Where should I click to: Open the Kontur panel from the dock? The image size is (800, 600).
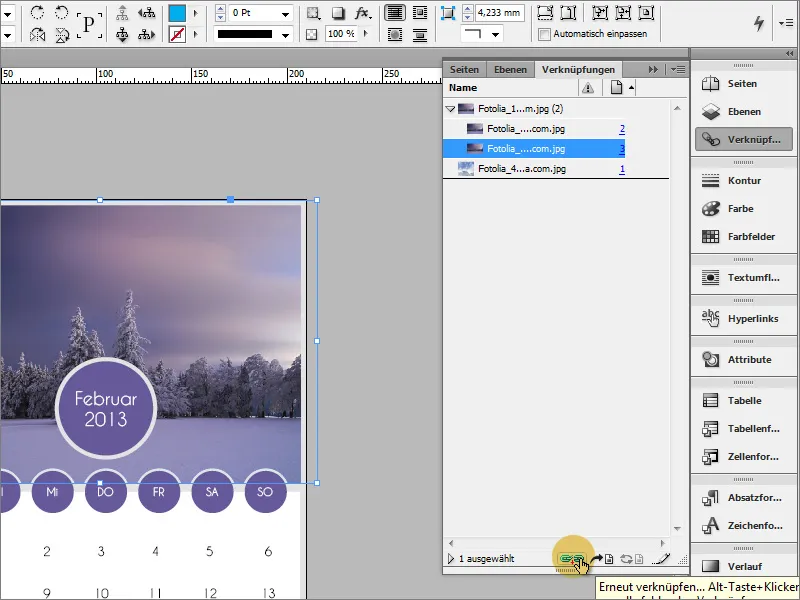click(x=743, y=181)
